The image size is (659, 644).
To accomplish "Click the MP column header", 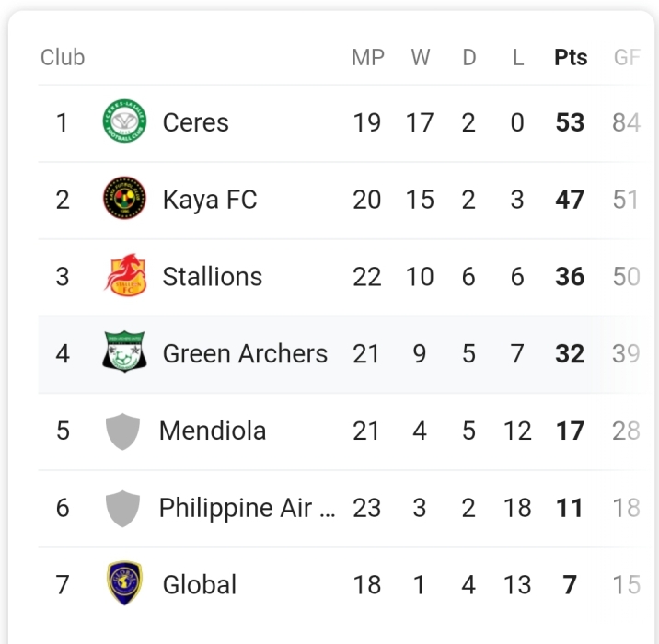I will [x=367, y=57].
